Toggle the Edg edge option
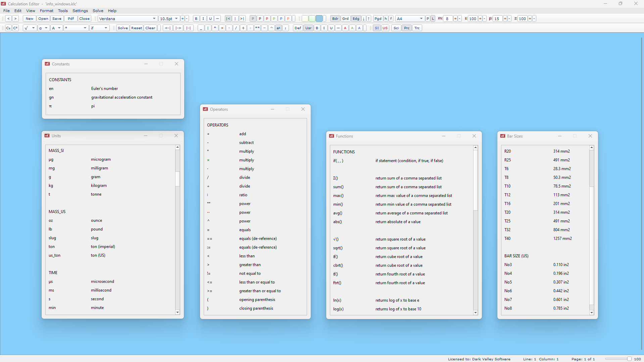 pos(356,19)
